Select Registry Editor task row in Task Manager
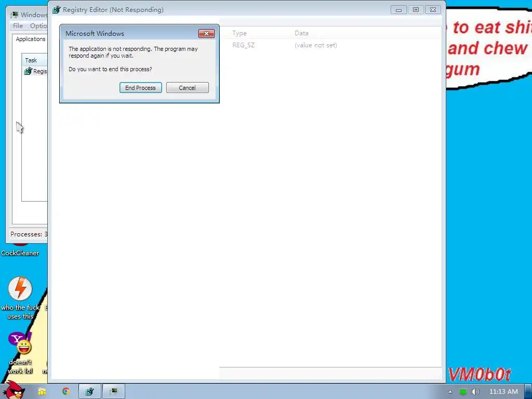 pos(35,71)
